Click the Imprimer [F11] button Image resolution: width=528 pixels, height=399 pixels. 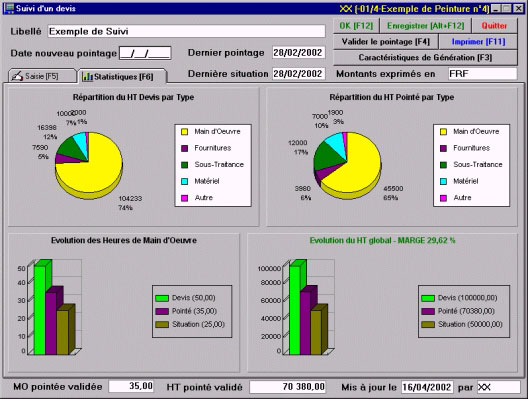[478, 42]
